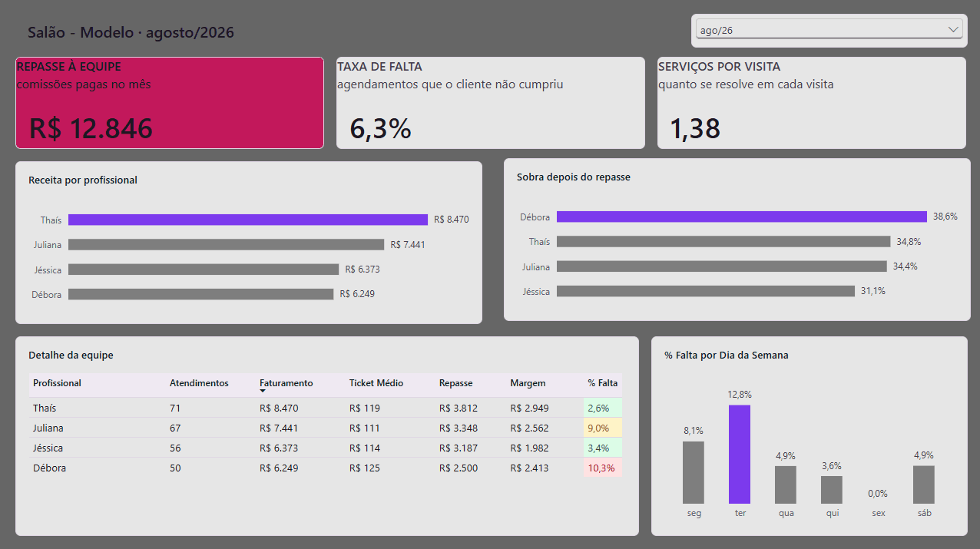Click the 'Débora' name cell in the table

(x=50, y=468)
